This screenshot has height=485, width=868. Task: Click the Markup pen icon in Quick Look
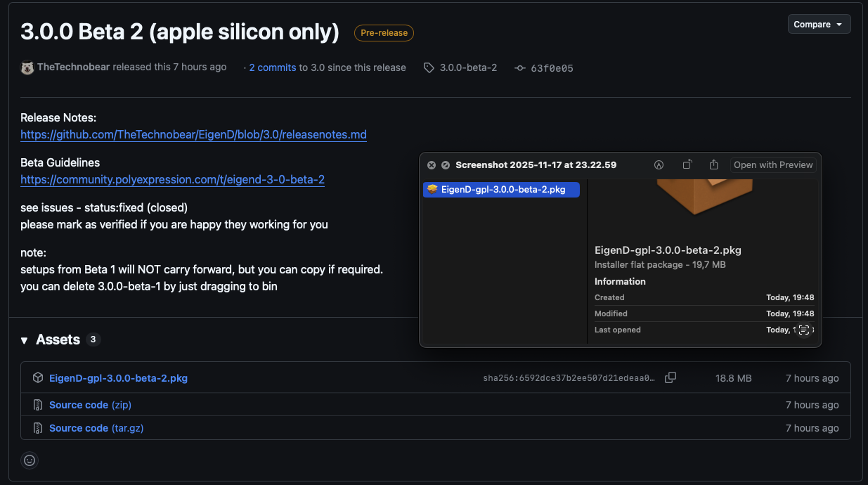[659, 165]
